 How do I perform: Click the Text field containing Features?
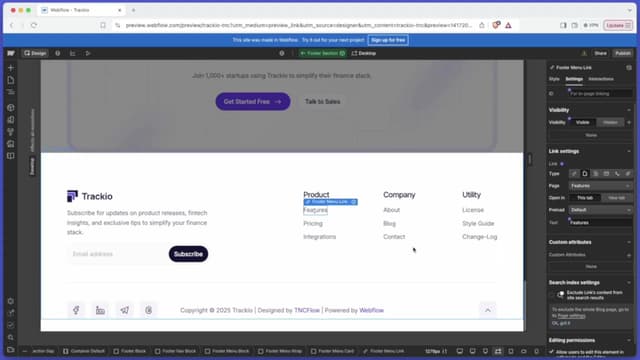(600, 222)
